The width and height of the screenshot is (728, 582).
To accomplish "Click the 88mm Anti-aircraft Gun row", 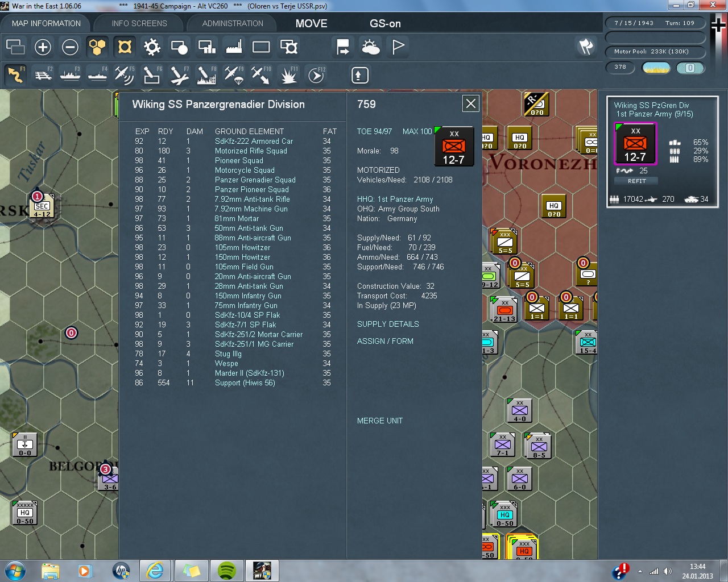I will (x=233, y=238).
